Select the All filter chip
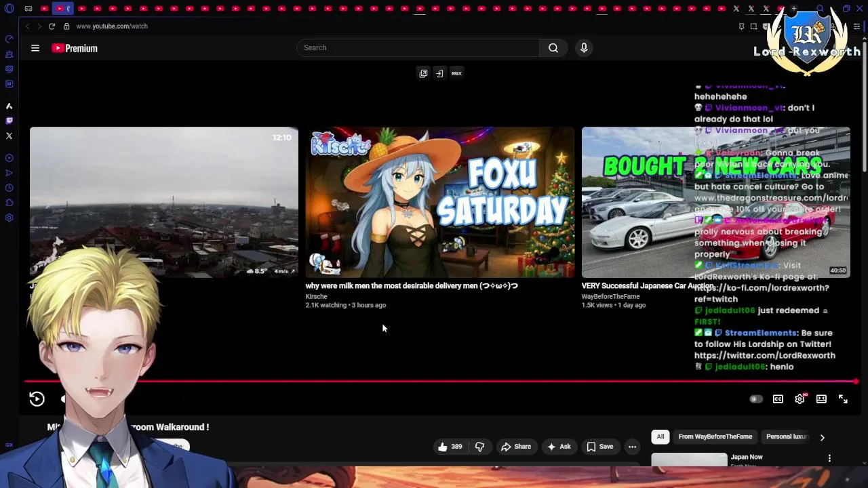This screenshot has width=868, height=488. point(660,436)
